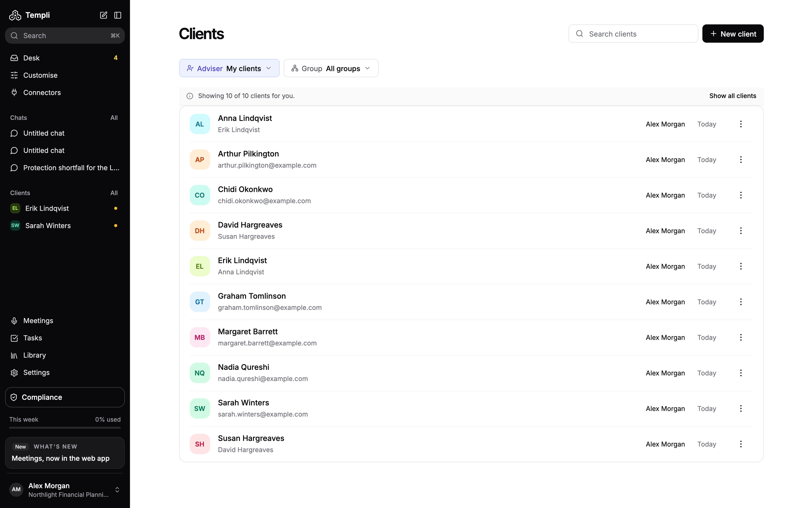Open Meetings from the sidebar
Image resolution: width=812 pixels, height=508 pixels.
(x=65, y=321)
